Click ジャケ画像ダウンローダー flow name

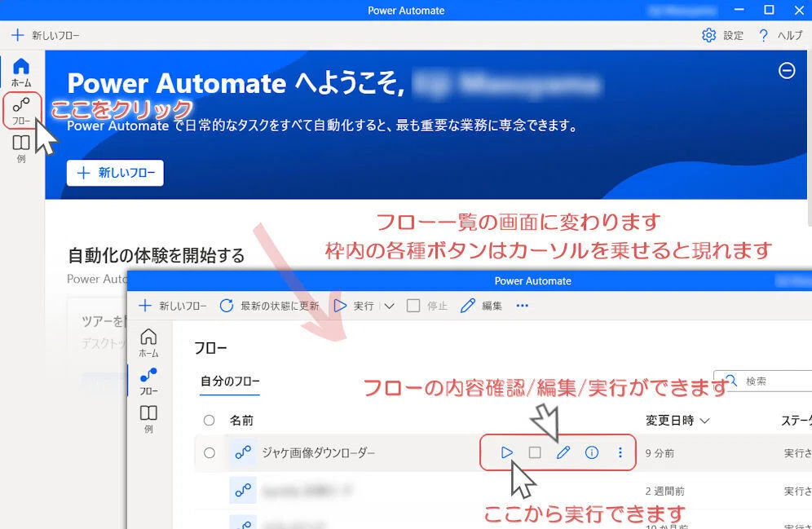(x=318, y=453)
